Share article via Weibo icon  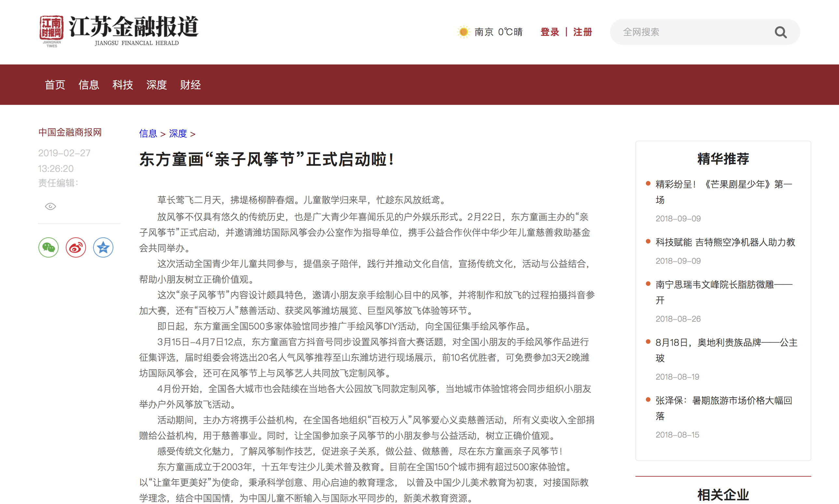[76, 247]
